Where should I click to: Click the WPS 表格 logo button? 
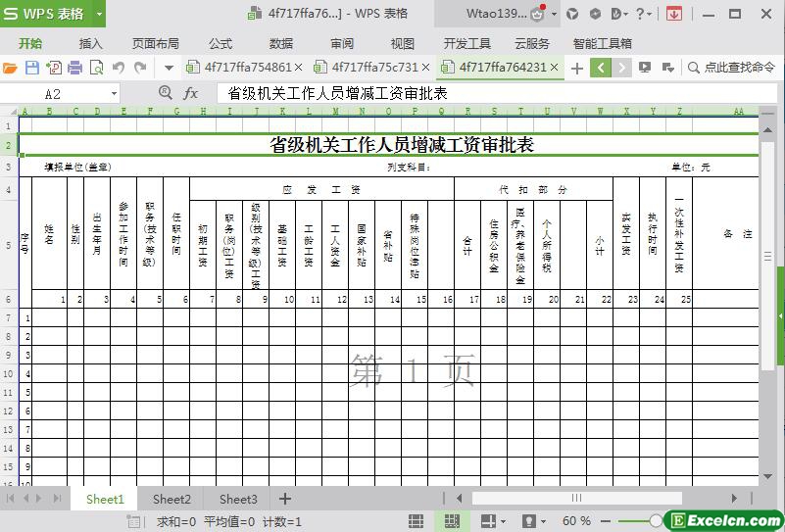tap(46, 14)
